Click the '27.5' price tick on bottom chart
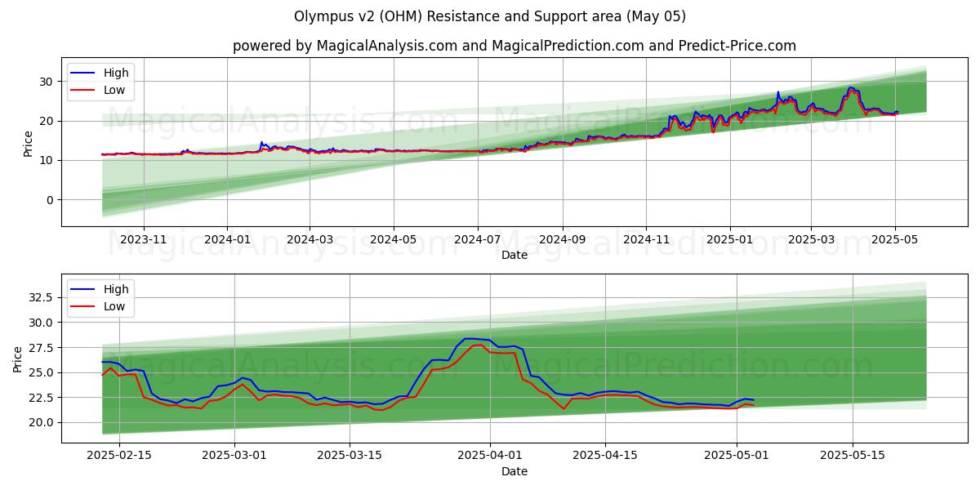 (42, 348)
